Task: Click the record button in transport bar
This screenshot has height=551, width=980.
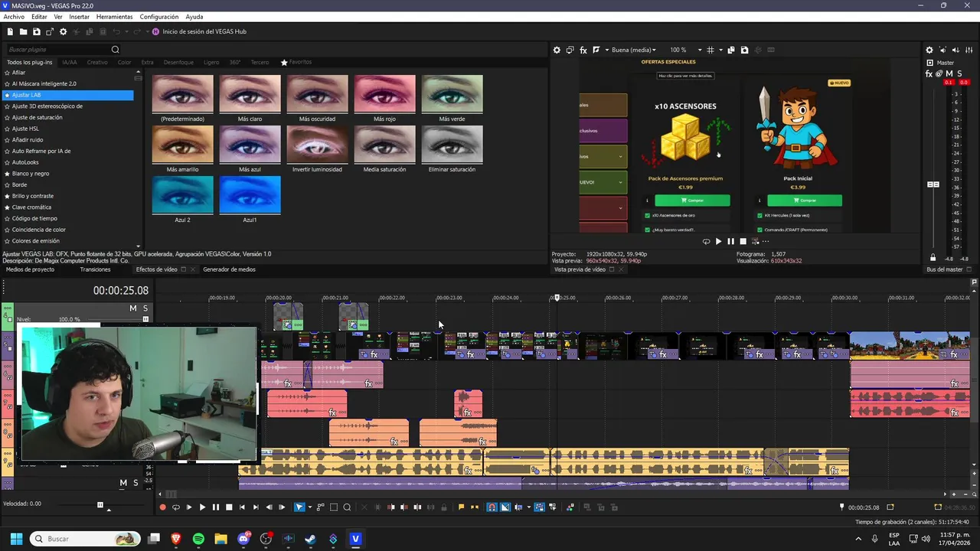Action: click(163, 507)
